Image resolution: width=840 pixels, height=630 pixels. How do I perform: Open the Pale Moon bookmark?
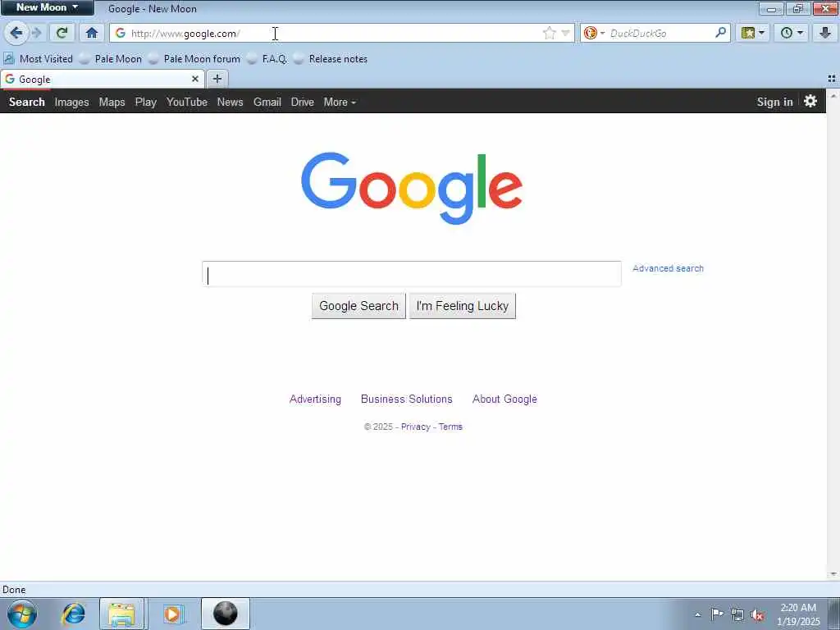pyautogui.click(x=111, y=59)
